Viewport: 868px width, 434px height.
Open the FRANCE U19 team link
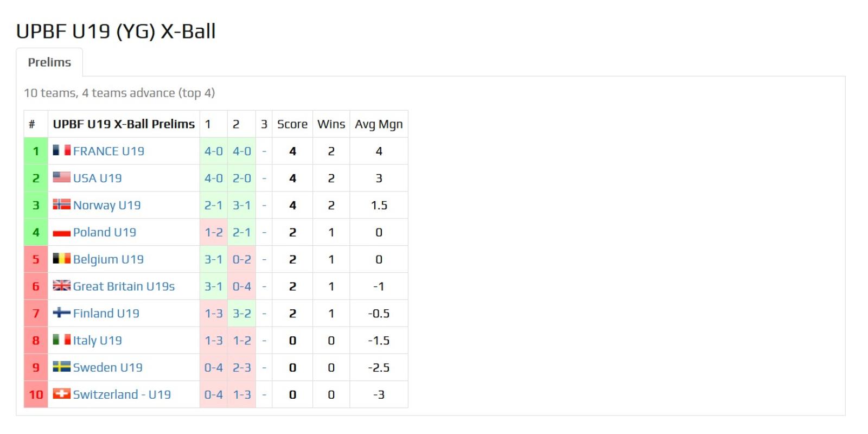108,151
